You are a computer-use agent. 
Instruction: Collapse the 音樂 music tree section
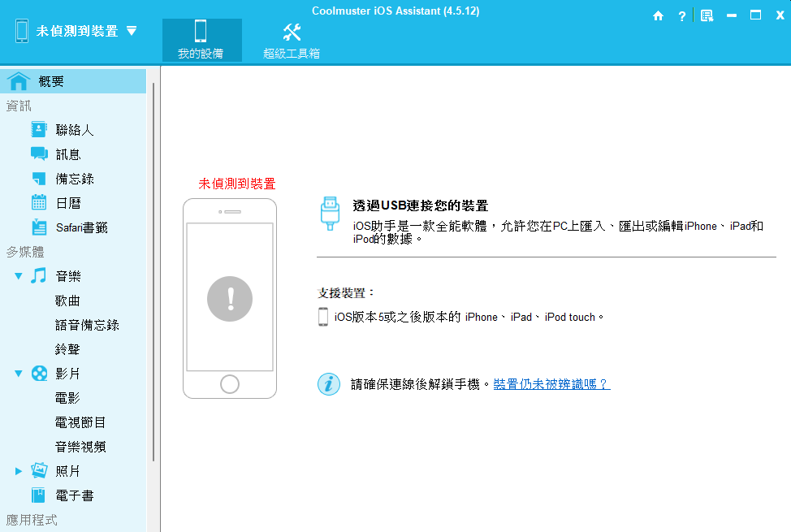click(18, 276)
